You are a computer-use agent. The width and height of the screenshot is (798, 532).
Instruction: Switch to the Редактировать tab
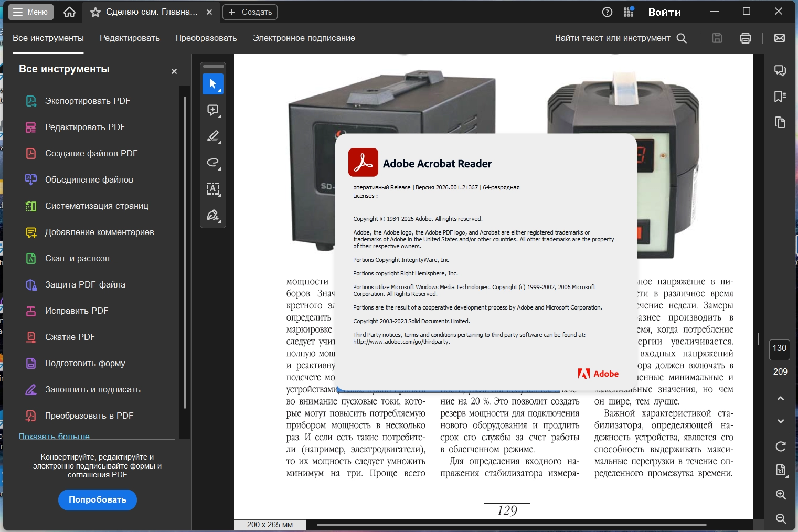tap(130, 38)
